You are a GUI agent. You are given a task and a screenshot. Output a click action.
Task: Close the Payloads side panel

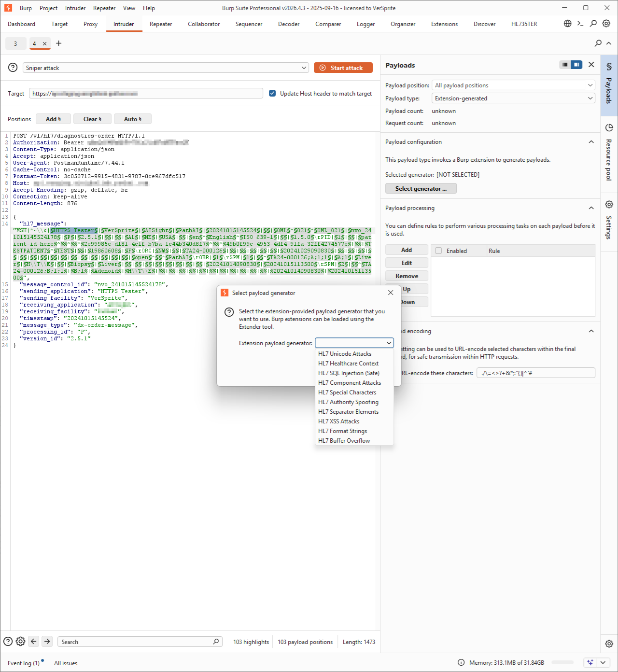pyautogui.click(x=591, y=65)
